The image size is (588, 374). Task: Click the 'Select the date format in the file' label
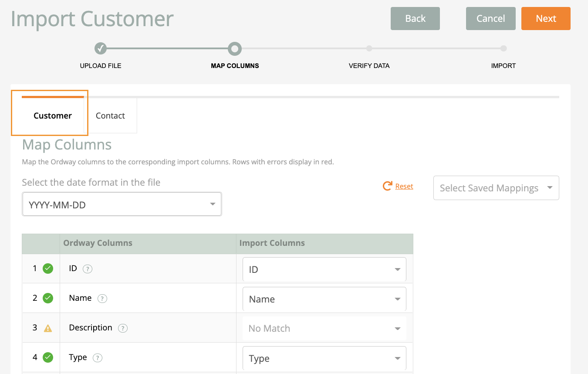coord(91,183)
